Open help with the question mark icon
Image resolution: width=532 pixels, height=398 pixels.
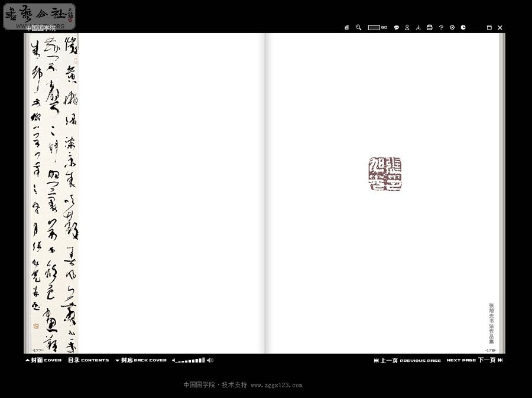point(441,28)
